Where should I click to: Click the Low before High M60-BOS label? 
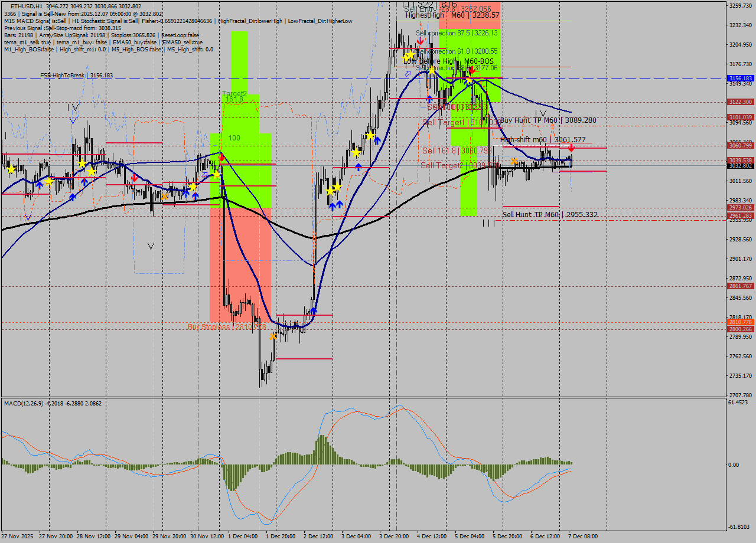click(x=448, y=61)
